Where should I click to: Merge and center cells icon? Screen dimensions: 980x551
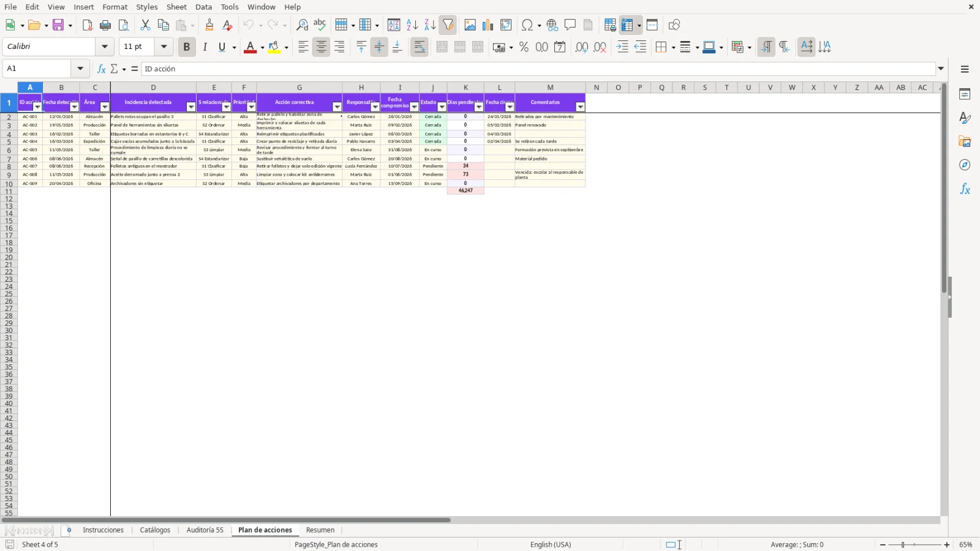(442, 47)
